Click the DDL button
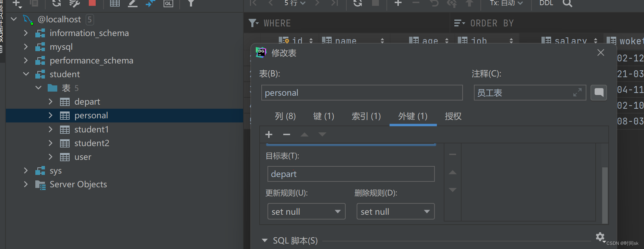 (546, 3)
